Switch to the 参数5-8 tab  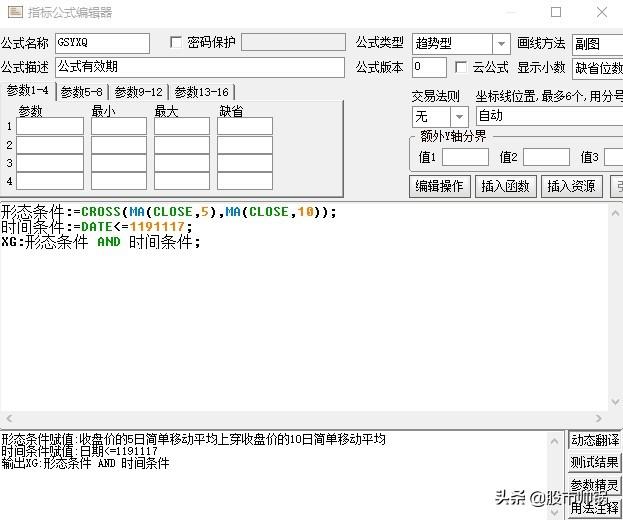click(82, 92)
